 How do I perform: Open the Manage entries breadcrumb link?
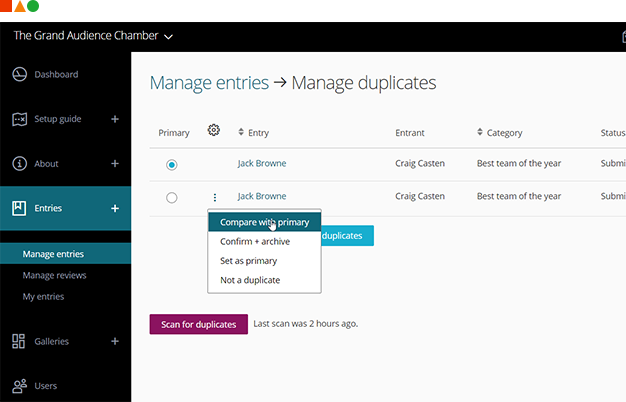(x=208, y=83)
